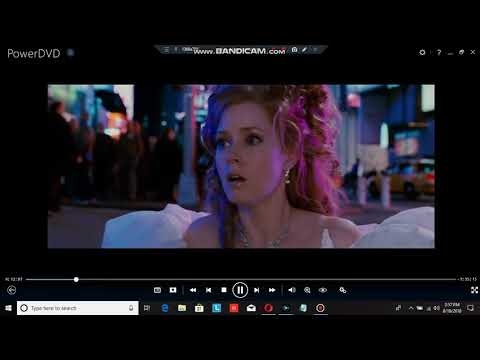Open the blue L taskbar app
480x360 pixels.
pyautogui.click(x=216, y=308)
